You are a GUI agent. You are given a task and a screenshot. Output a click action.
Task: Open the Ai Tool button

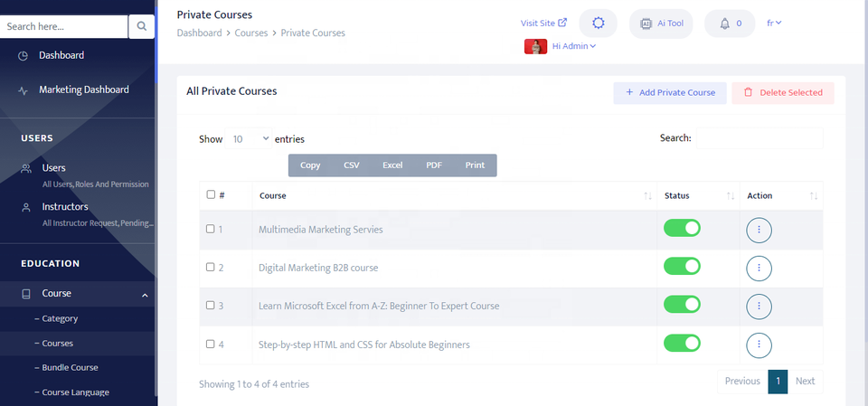[x=661, y=24]
